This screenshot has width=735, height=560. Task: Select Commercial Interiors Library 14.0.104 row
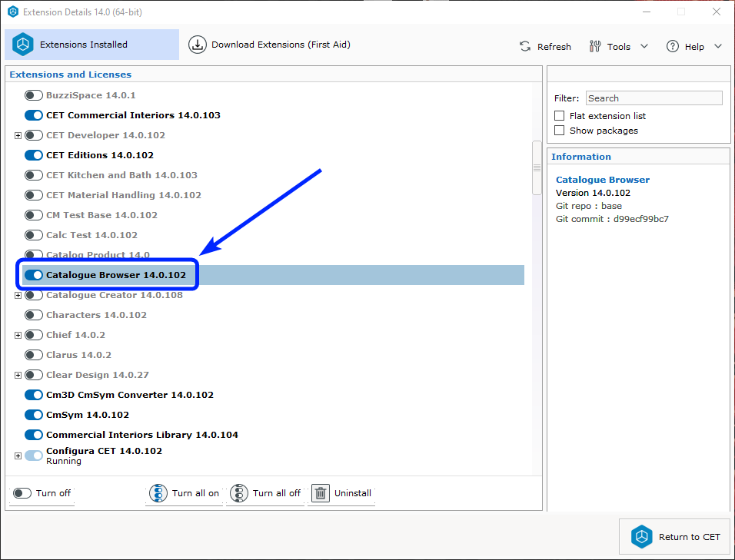coord(142,435)
